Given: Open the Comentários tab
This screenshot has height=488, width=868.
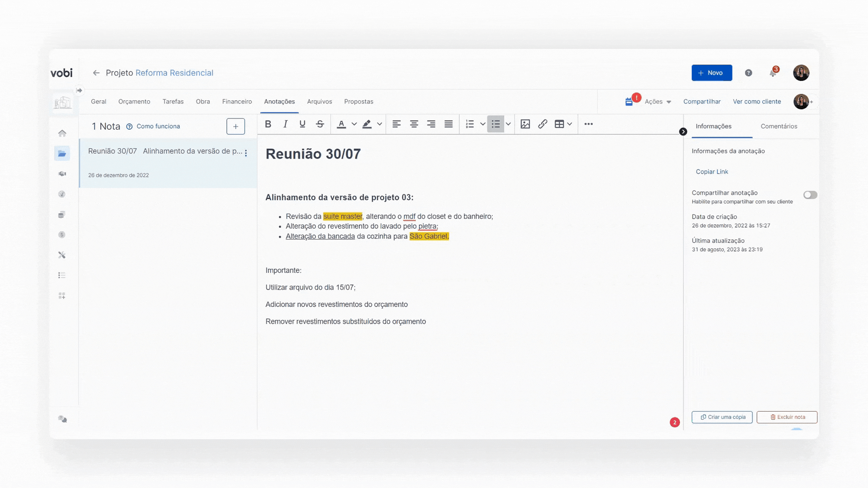Looking at the screenshot, I should click(x=778, y=126).
